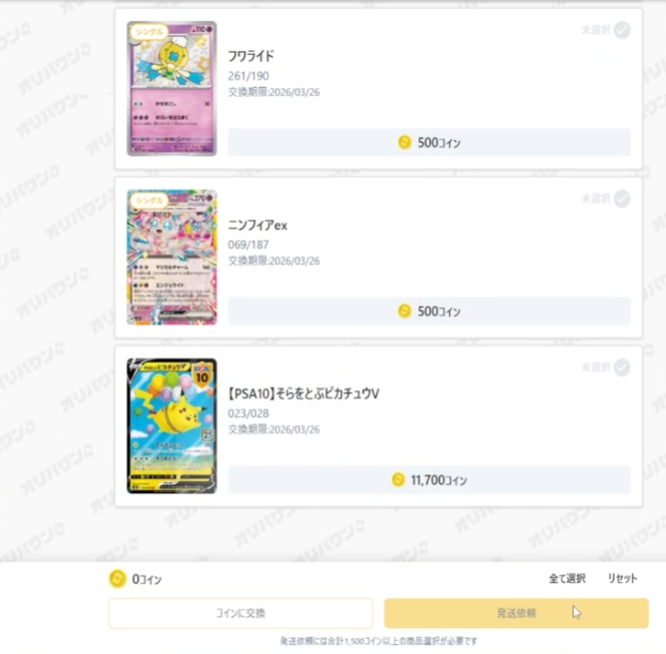This screenshot has height=654, width=666.
Task: Click the coin icon beside ニンフィアex 500コイン
Action: (x=404, y=311)
